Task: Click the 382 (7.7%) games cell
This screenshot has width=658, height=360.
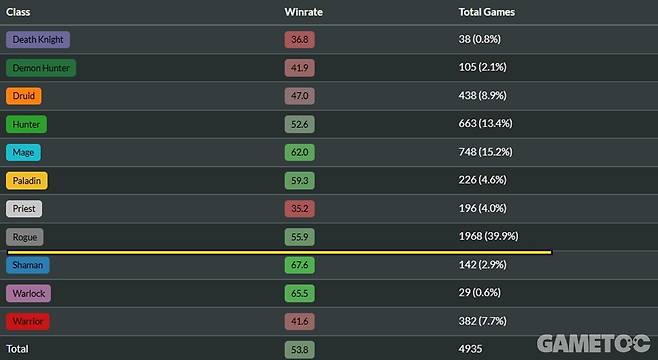Action: tap(483, 321)
